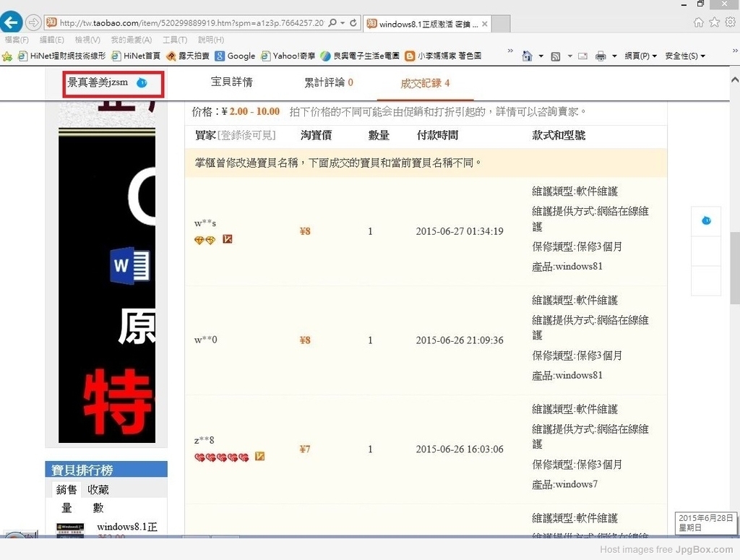
Task: Click the blue chat icon on right floating sidebar
Action: [706, 220]
